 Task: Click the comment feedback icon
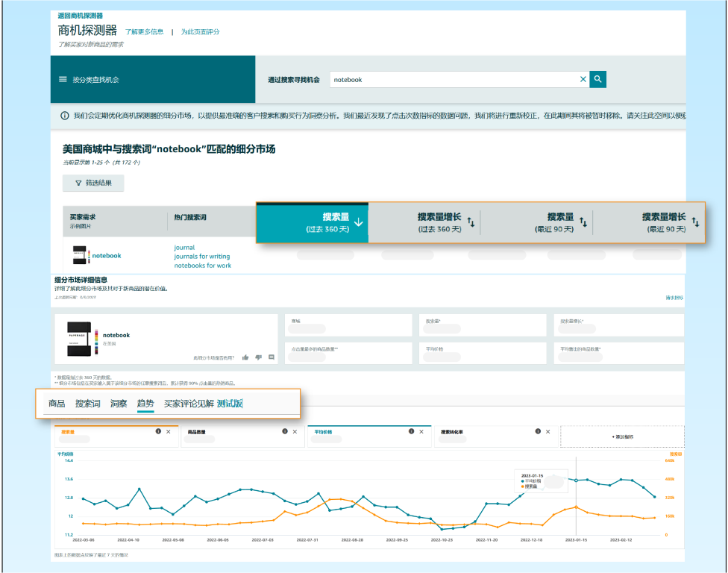(x=272, y=357)
